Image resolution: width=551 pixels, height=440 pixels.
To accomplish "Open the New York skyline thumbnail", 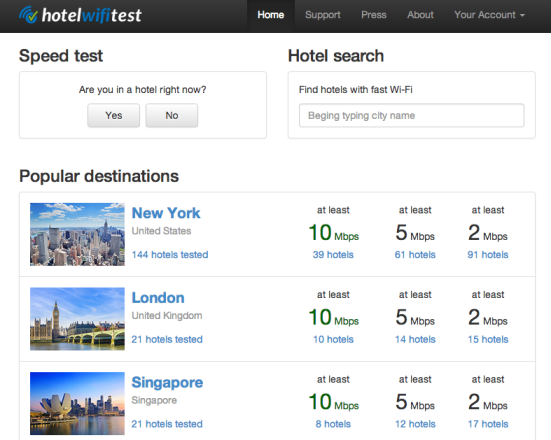I will tap(77, 234).
